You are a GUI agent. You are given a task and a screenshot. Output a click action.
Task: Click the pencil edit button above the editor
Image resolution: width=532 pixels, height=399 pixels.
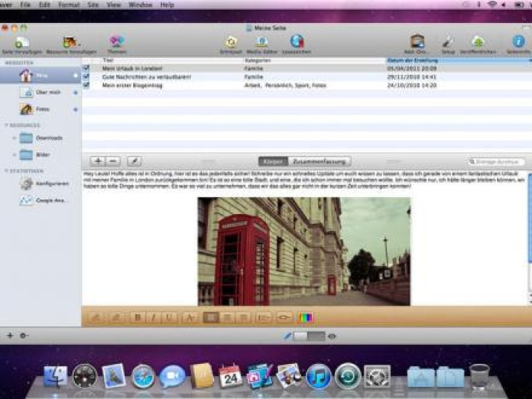(x=134, y=161)
